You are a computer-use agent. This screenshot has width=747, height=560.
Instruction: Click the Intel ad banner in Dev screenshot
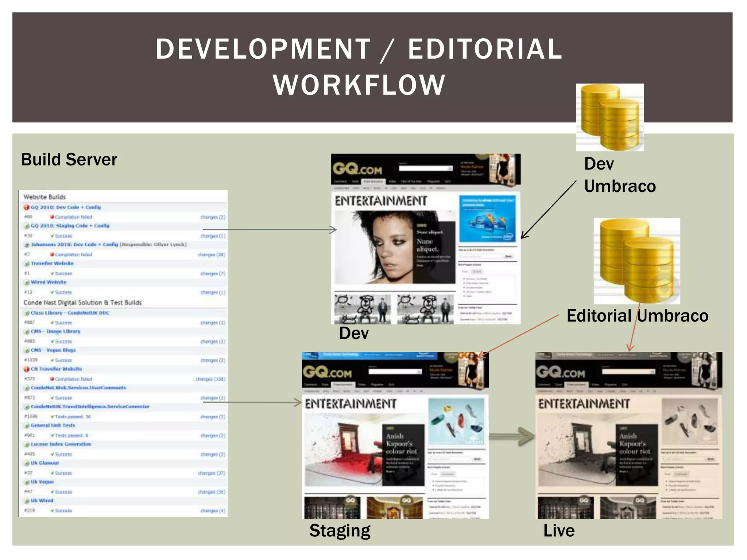[487, 219]
